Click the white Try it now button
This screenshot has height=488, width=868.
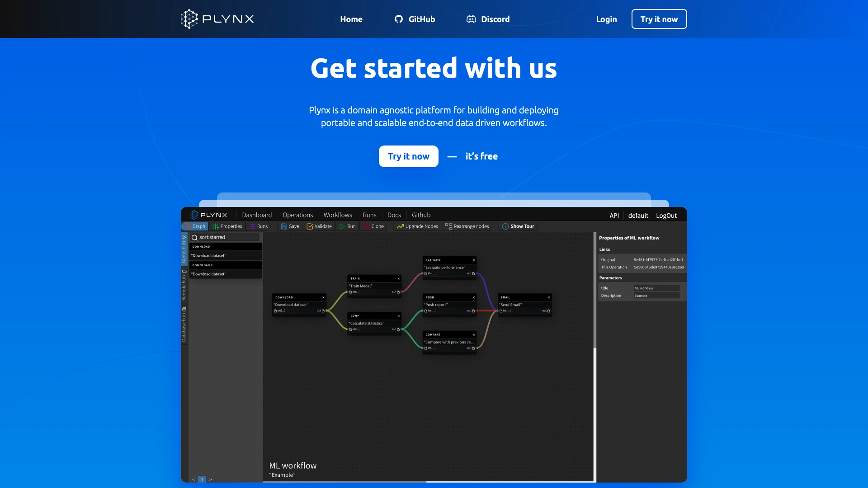pos(409,156)
